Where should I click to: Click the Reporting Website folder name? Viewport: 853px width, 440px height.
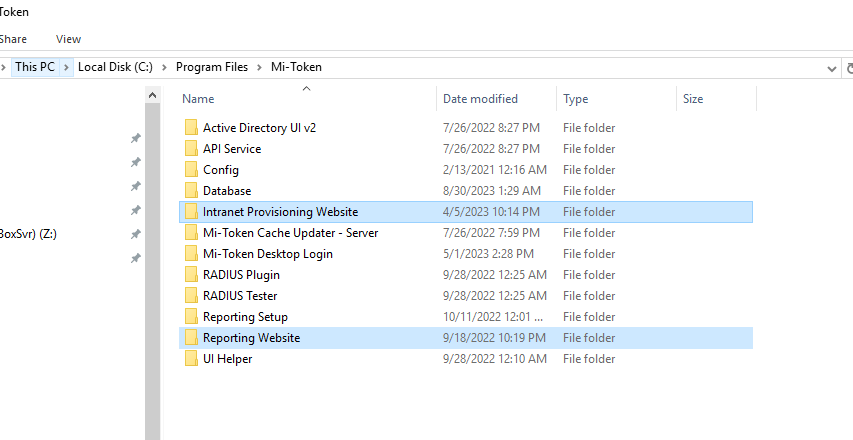coord(251,338)
